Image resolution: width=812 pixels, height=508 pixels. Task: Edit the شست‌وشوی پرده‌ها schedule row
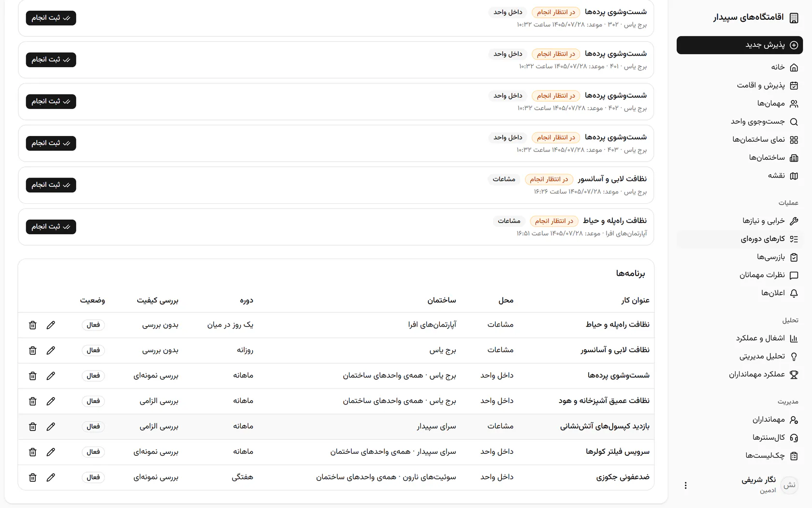51,376
